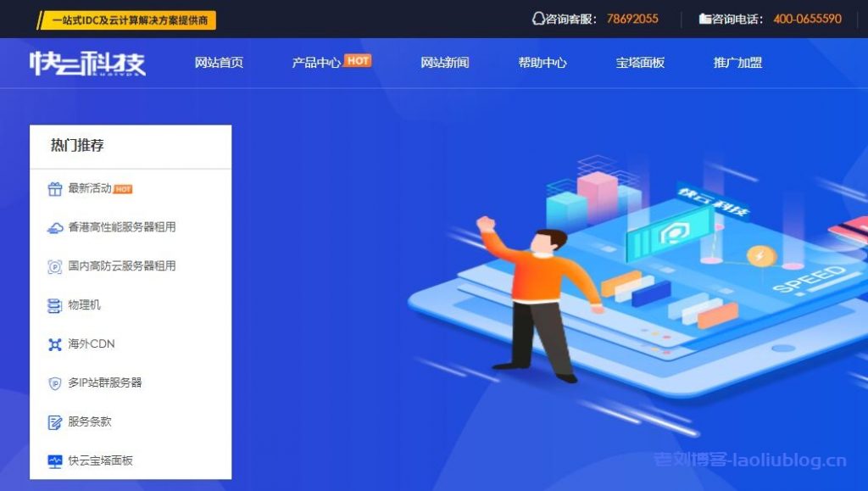868x491 pixels.
Task: Open the 快云科技 logo homepage
Action: [87, 63]
